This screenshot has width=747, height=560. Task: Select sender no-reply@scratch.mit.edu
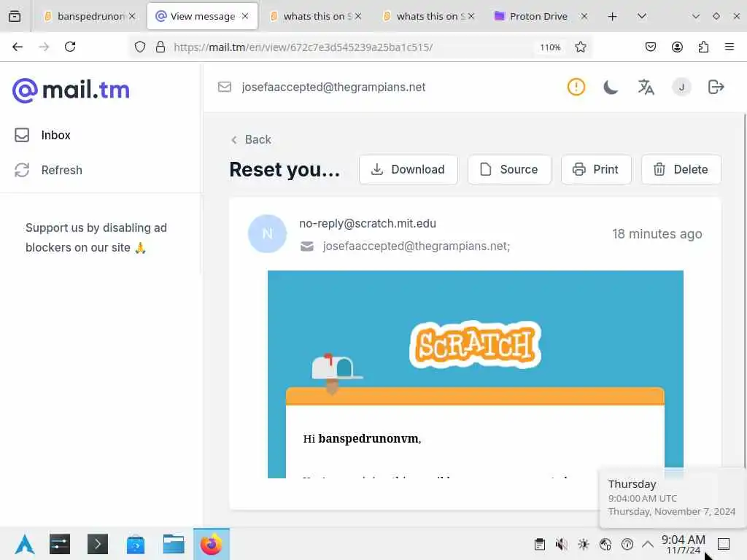(x=368, y=223)
